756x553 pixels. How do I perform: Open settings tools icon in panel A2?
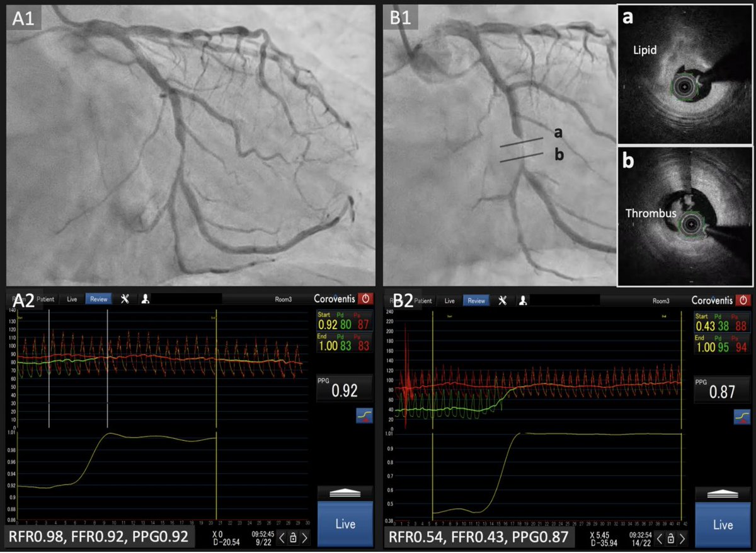[x=125, y=300]
